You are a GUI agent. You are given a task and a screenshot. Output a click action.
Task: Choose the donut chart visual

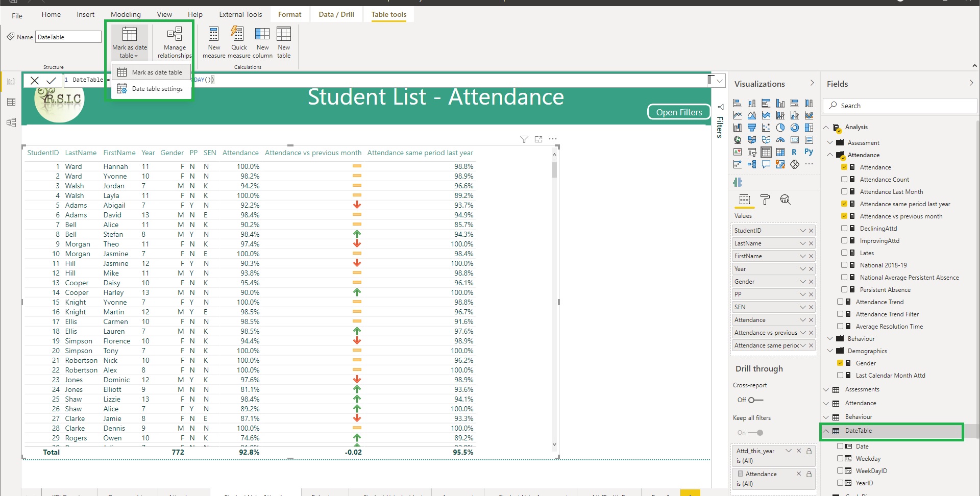point(794,128)
